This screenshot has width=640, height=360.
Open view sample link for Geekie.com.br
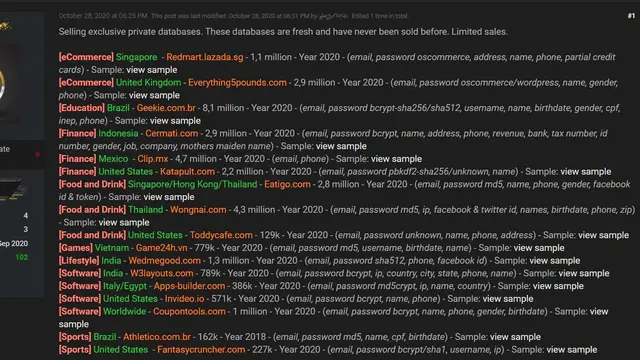coord(176,121)
